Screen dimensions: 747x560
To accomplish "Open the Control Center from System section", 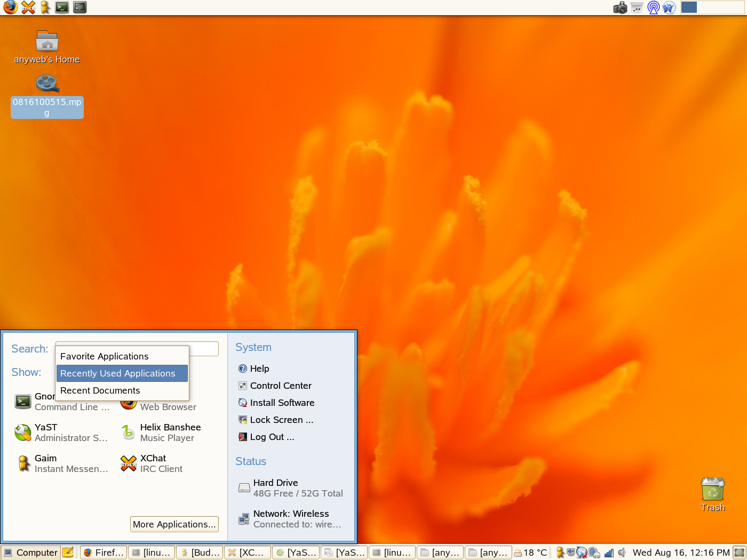I will (x=280, y=386).
